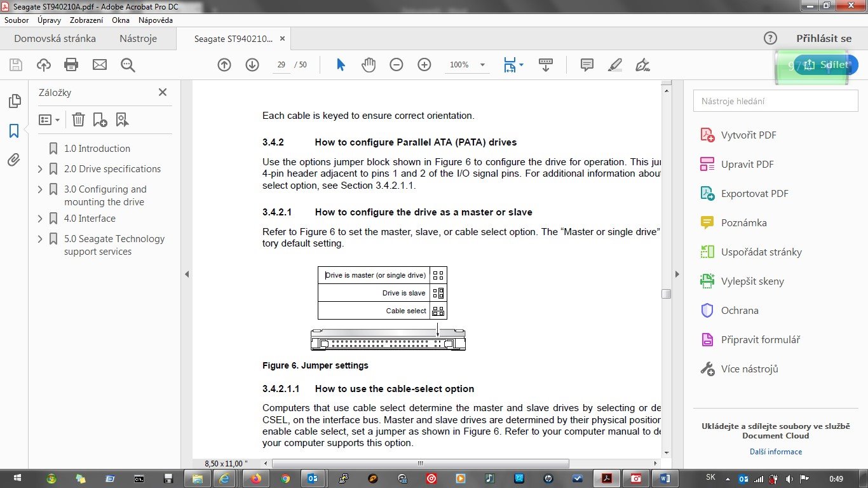Open bookmark options dropdown

point(49,119)
